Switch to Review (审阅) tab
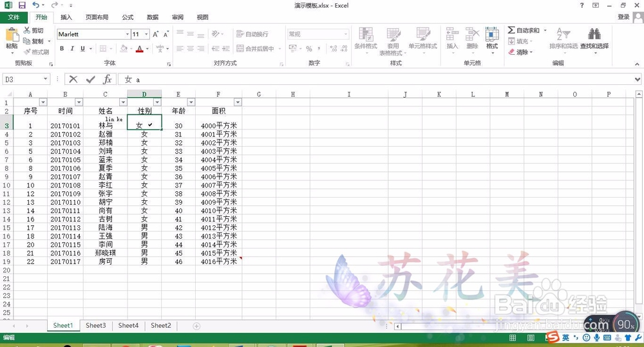644x347 pixels. (178, 17)
